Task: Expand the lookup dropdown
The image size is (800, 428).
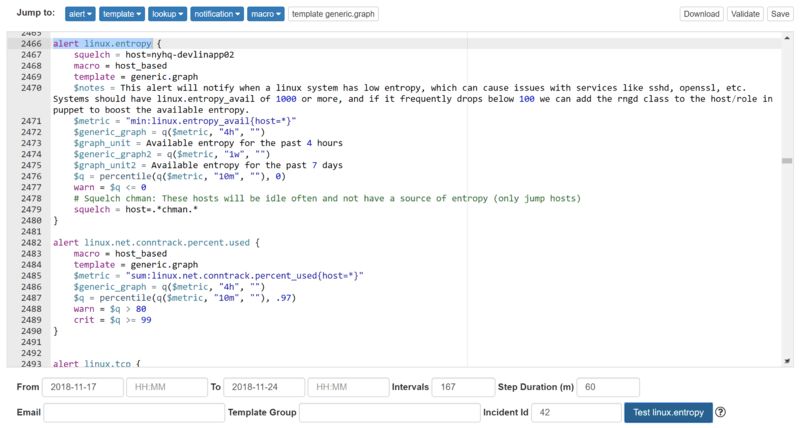Action: [166, 14]
